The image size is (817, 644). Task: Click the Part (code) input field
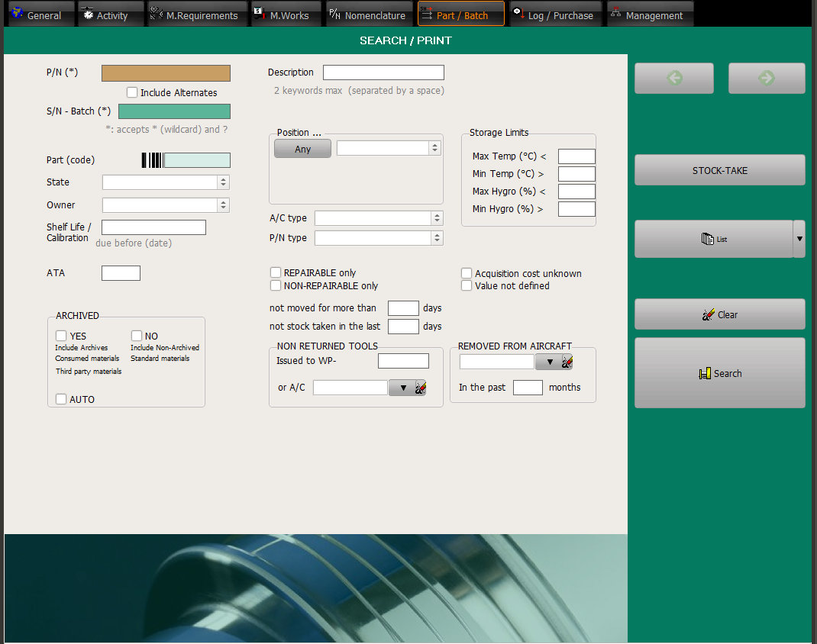197,160
